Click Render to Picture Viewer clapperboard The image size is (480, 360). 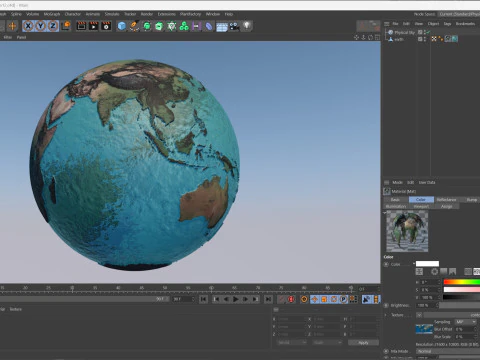tap(94, 26)
